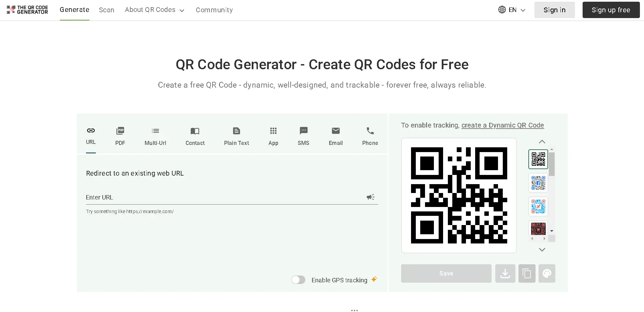Screen dimensions: 644x312
Task: Copy the QR code using the copy icon
Action: 527,273
